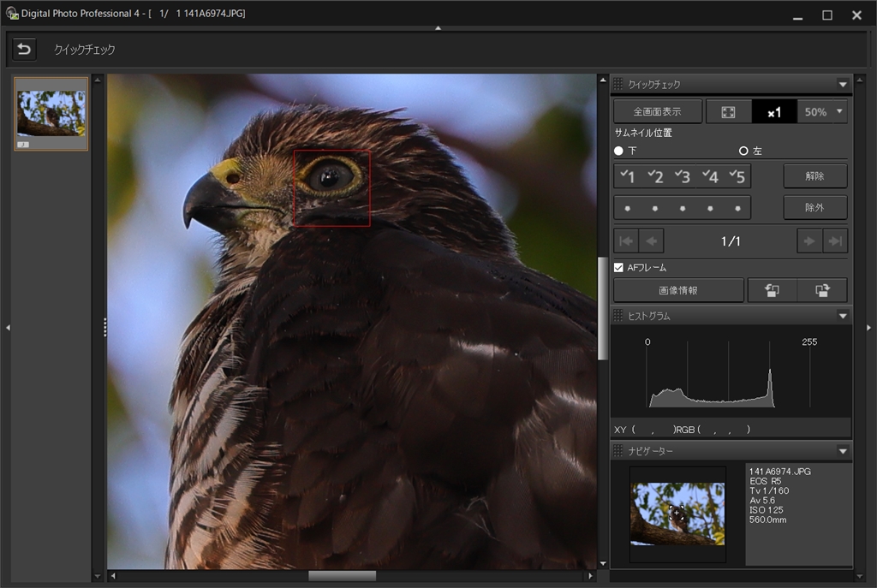Viewport: 877px width, 588px height.
Task: Select the 左 thumbnail position radio button
Action: [743, 151]
